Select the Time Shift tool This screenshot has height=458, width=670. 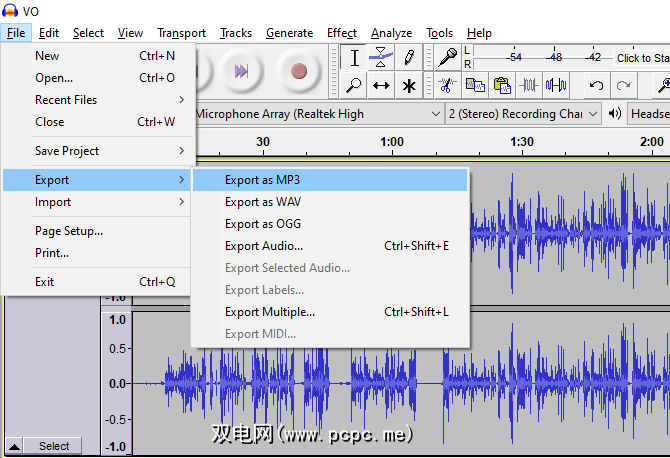[x=381, y=86]
